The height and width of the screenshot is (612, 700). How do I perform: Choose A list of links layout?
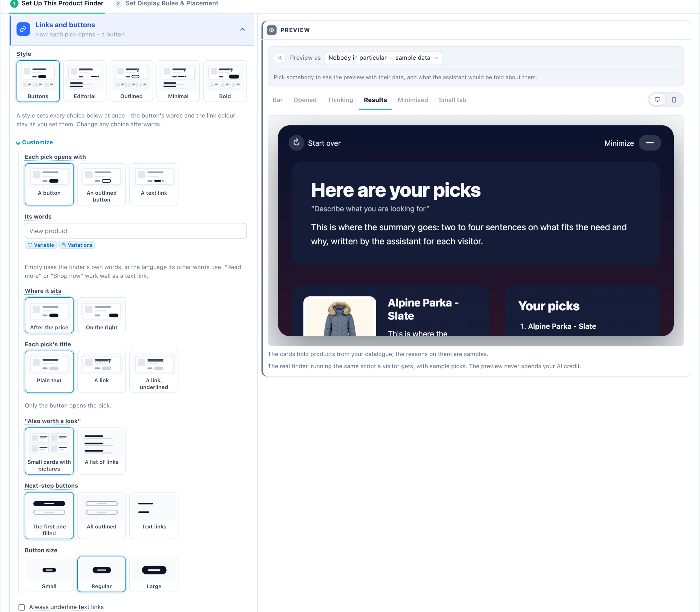(101, 451)
